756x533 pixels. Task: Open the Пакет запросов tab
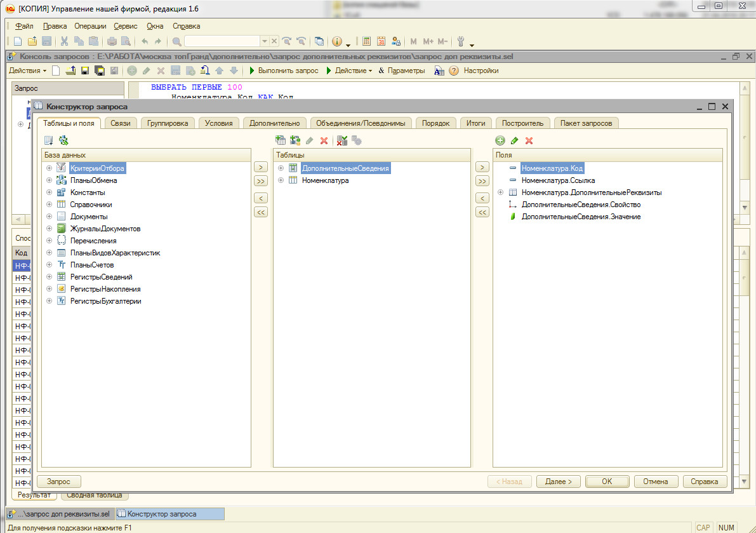pos(586,123)
